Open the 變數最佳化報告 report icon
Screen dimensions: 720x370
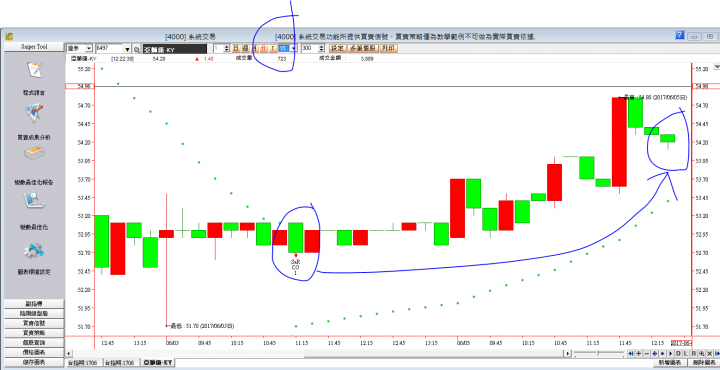click(x=34, y=154)
